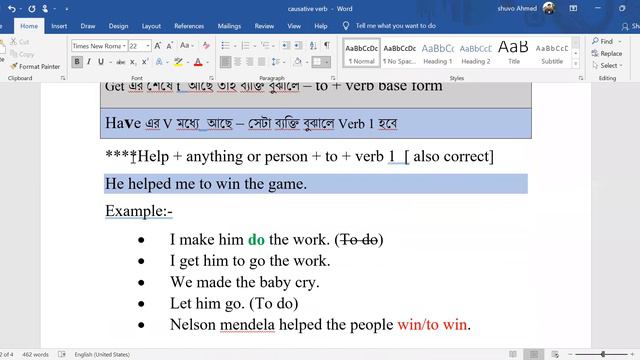Click the Borders icon
This screenshot has height=360, width=640.
click(x=317, y=62)
